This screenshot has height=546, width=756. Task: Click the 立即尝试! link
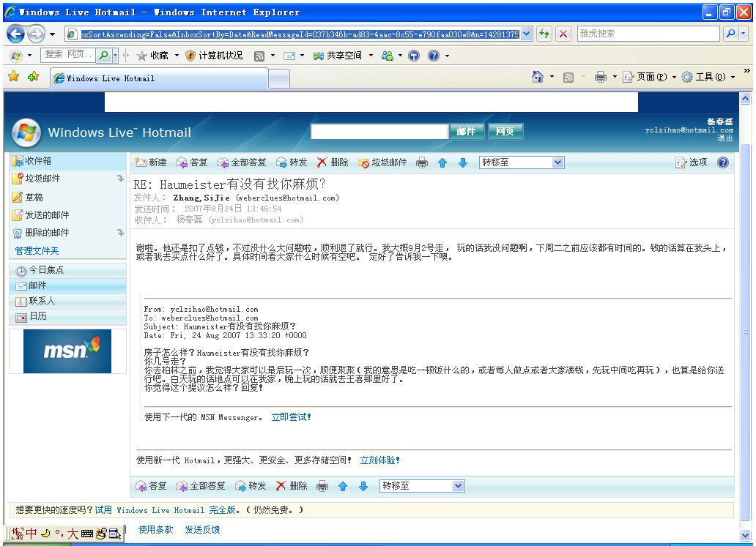point(292,417)
